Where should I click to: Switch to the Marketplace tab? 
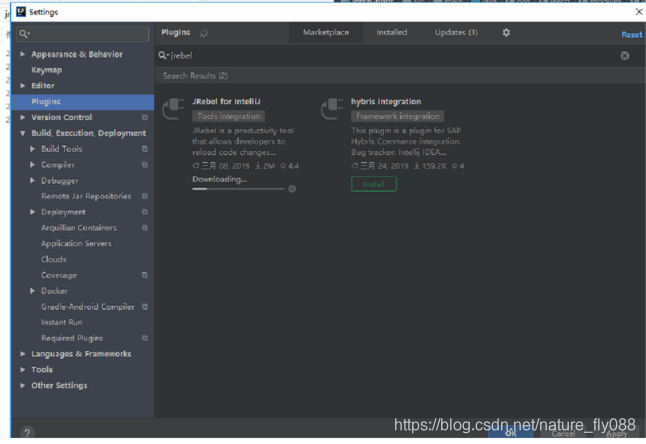pos(326,33)
